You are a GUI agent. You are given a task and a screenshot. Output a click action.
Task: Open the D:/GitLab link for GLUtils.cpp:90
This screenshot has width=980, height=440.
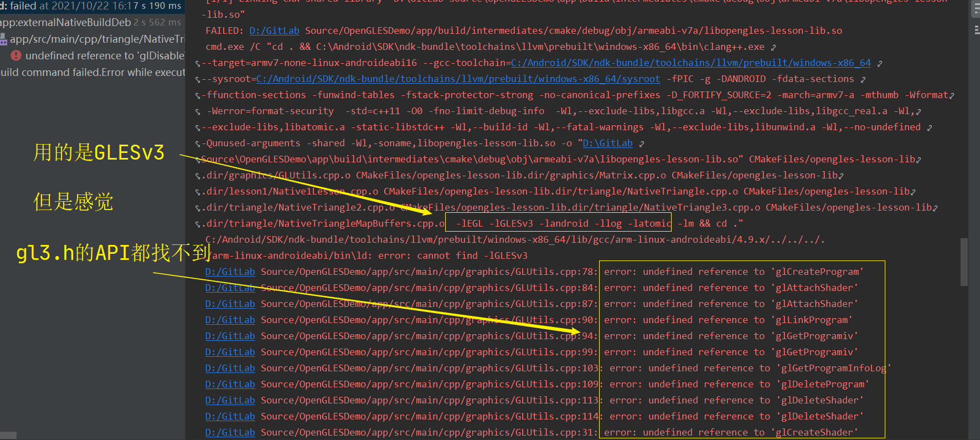[230, 320]
